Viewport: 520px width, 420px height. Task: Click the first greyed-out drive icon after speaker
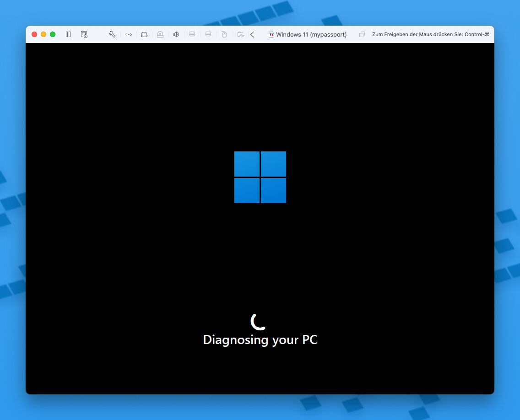point(192,34)
